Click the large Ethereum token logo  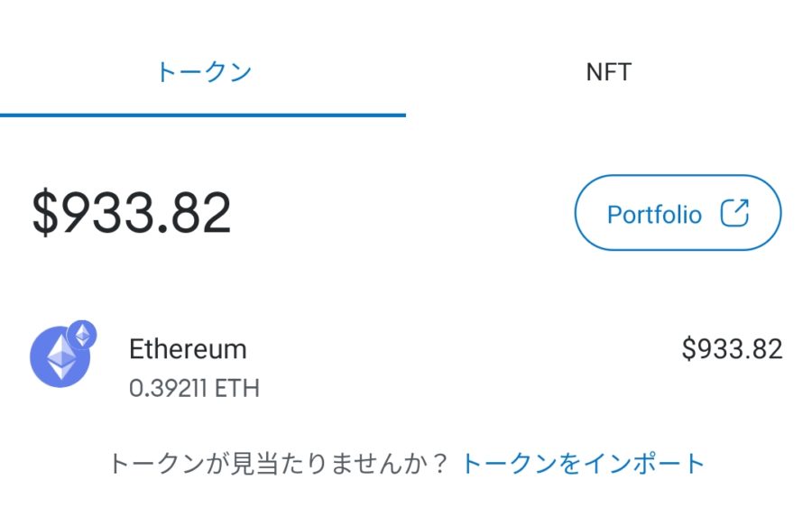click(60, 357)
